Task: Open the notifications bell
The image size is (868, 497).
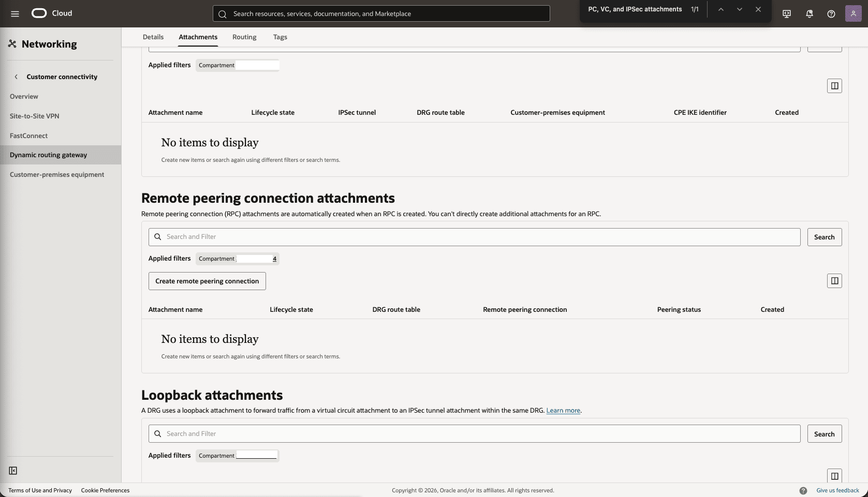Action: pos(809,13)
